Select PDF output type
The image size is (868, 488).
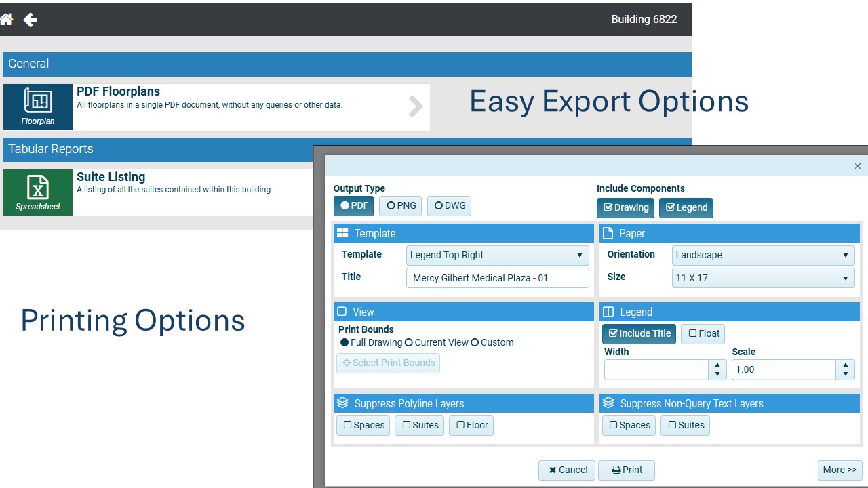[353, 206]
